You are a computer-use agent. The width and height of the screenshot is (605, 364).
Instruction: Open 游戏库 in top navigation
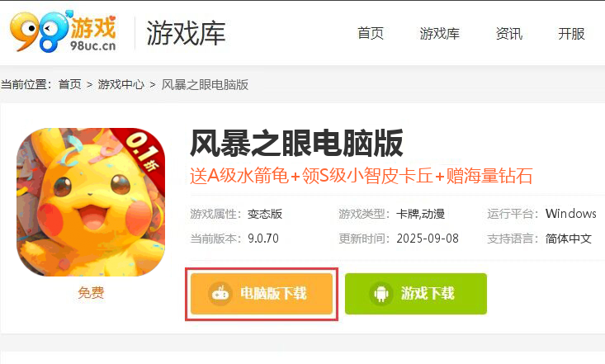click(x=439, y=34)
